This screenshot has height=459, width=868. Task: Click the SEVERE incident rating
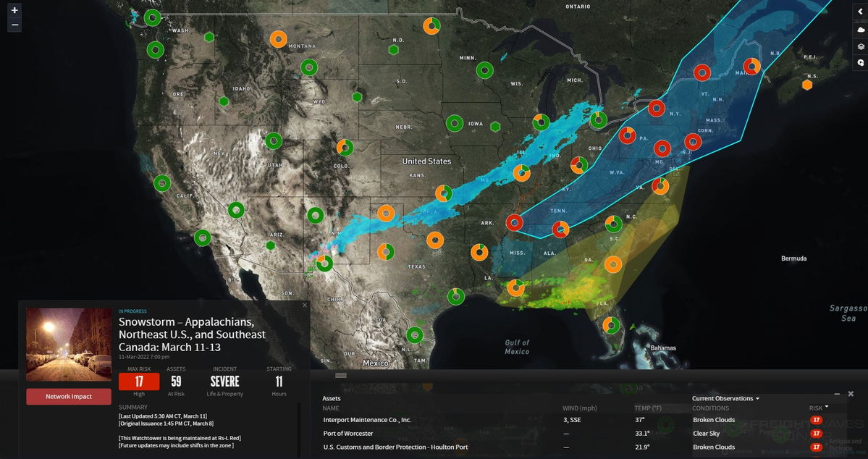224,382
